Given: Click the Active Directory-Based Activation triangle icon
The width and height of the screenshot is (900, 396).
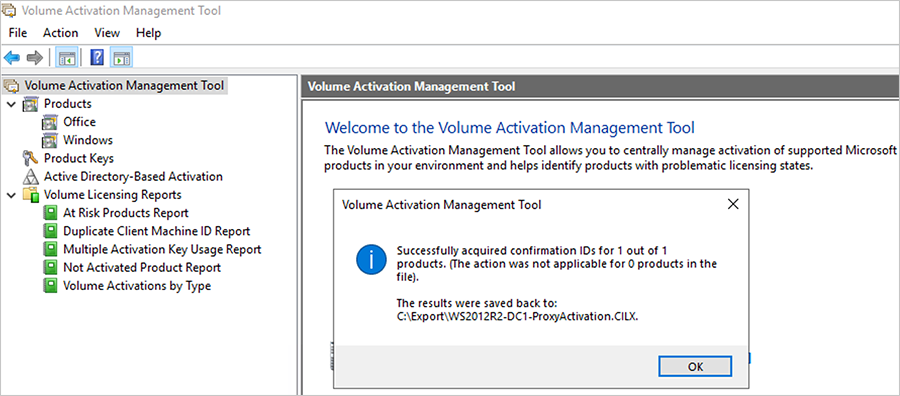Looking at the screenshot, I should [x=30, y=177].
